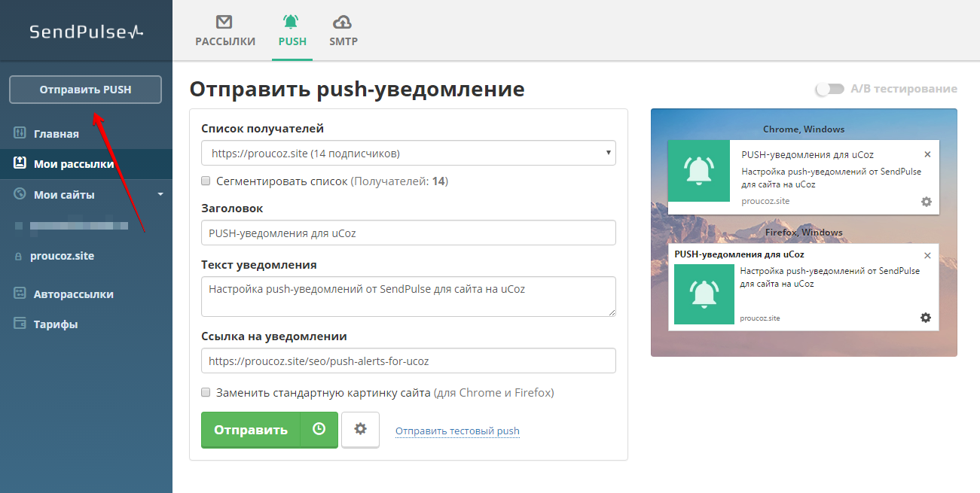Click the envelope icon above РАССЫЛКИ

click(x=224, y=21)
